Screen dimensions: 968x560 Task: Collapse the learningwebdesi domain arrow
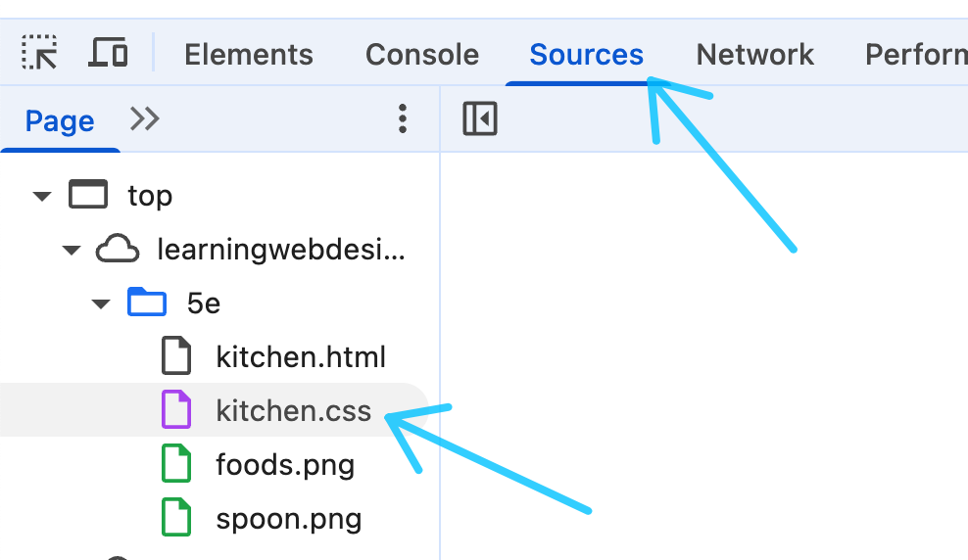tap(72, 251)
